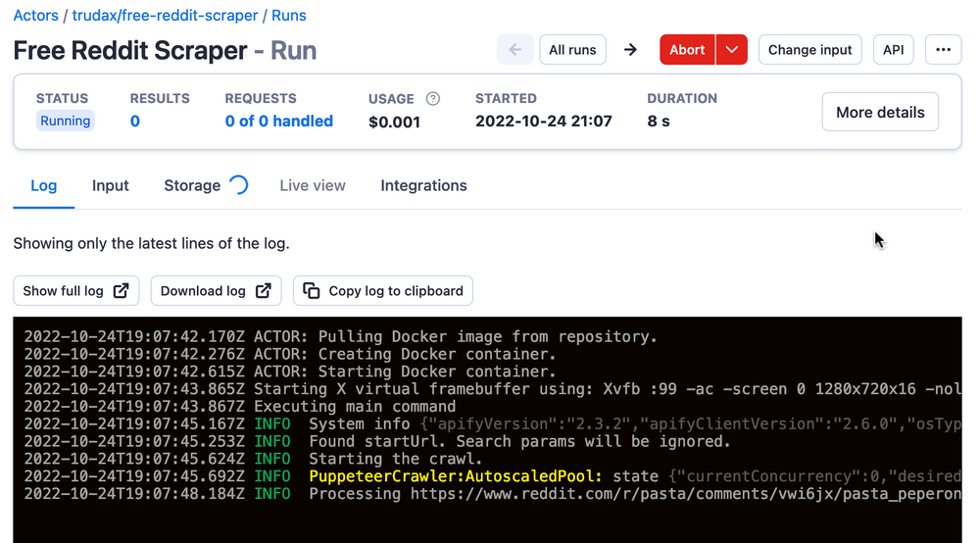Viewport: 980px width, 543px height.
Task: Click the Running status badge
Action: [x=65, y=121]
